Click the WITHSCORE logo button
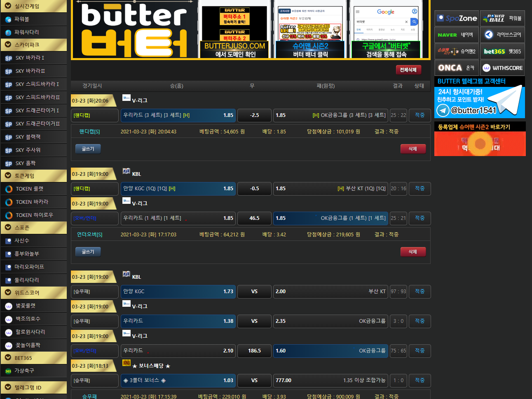The image size is (532, 399). (502, 68)
